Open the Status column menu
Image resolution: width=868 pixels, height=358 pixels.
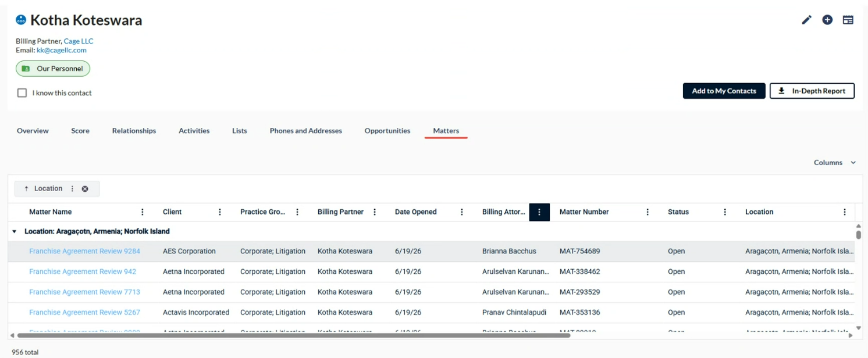coord(725,212)
